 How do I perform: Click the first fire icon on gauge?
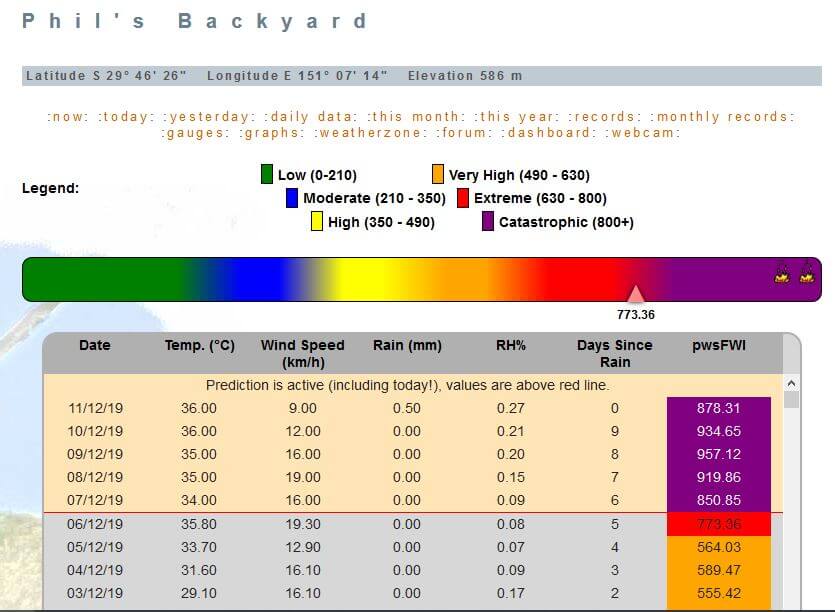(x=782, y=274)
